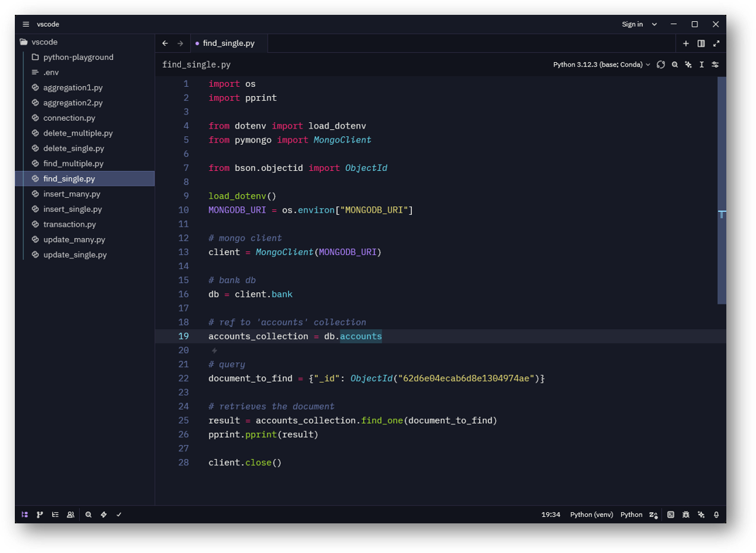Click the Python language selector
Viewport: 756px width, 553px height.
coord(631,514)
